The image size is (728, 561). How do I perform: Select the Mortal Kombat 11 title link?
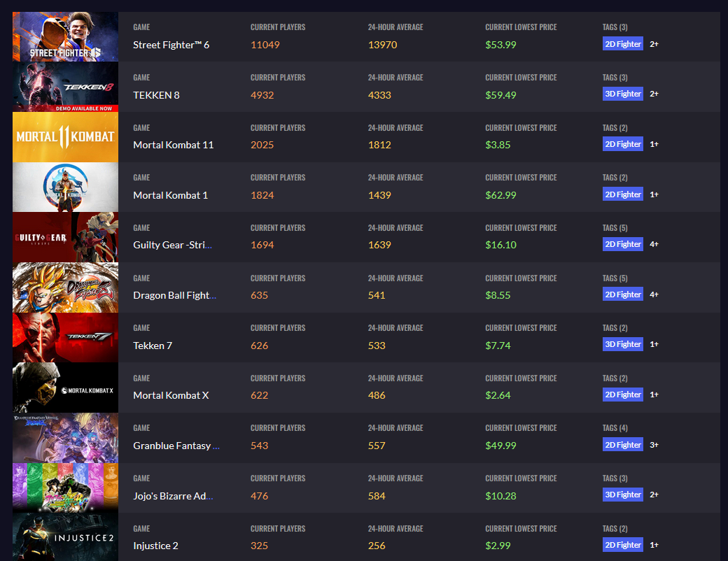tap(173, 145)
